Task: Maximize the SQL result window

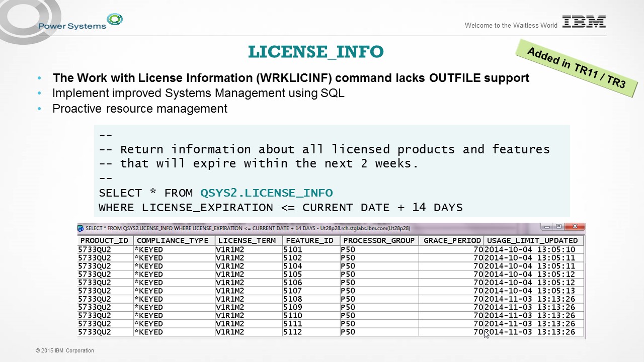Action: click(x=558, y=227)
